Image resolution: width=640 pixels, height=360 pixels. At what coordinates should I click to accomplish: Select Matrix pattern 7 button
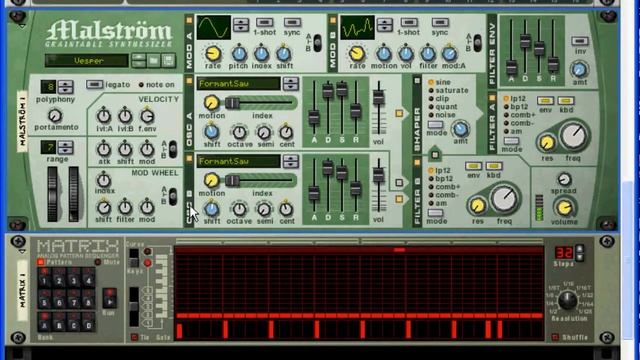click(x=74, y=300)
